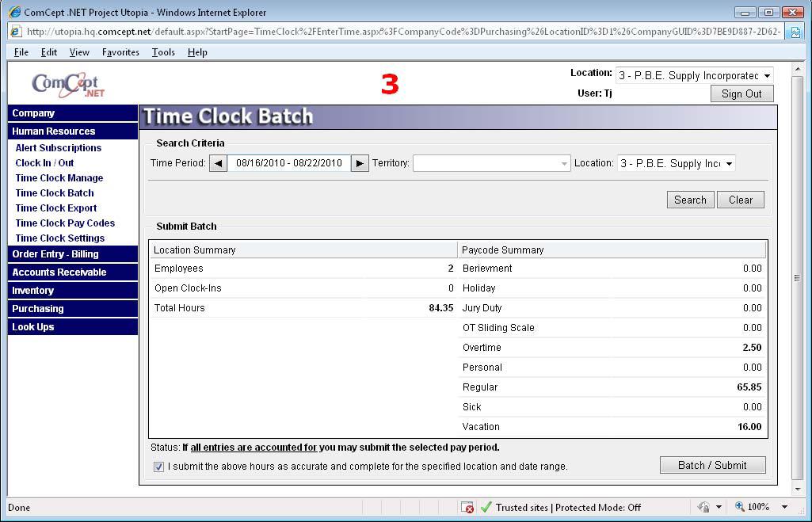The width and height of the screenshot is (812, 522).
Task: Open the Favorites menu
Action: [x=120, y=52]
